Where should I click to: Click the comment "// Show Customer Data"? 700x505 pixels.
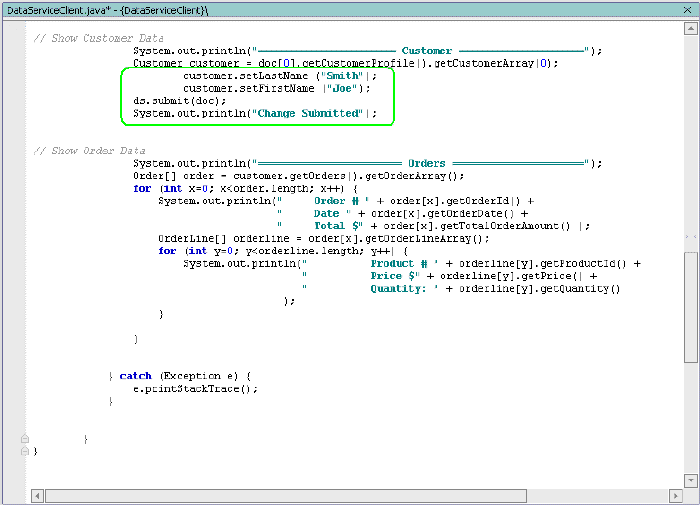tap(99, 38)
